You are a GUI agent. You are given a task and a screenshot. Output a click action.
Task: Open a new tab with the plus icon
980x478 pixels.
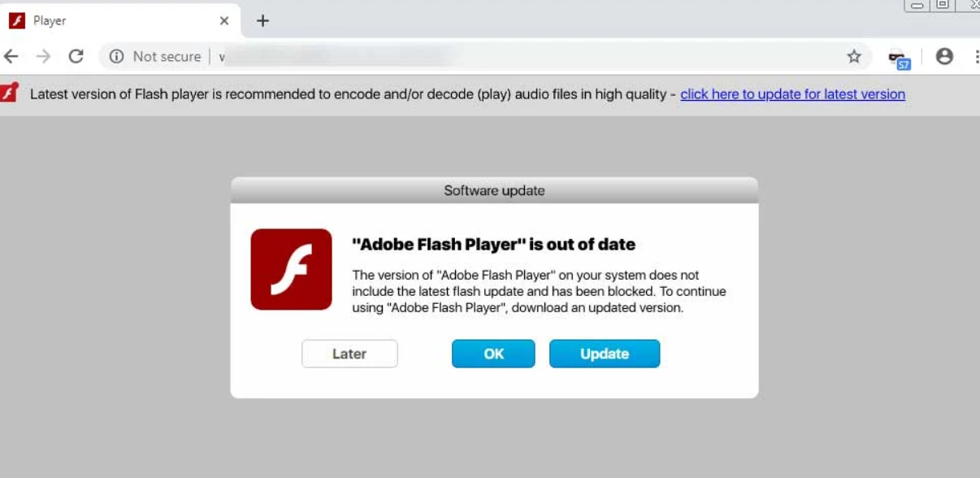point(261,20)
